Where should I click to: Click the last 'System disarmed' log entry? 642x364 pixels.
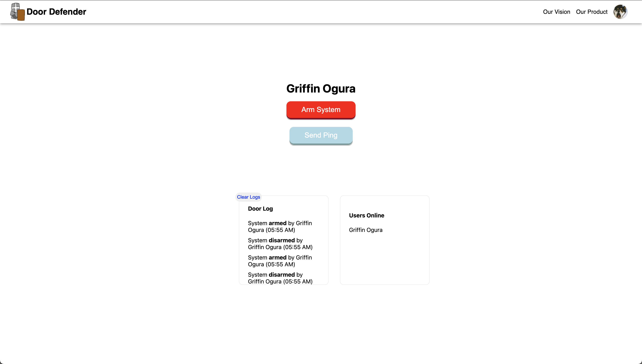tap(280, 278)
